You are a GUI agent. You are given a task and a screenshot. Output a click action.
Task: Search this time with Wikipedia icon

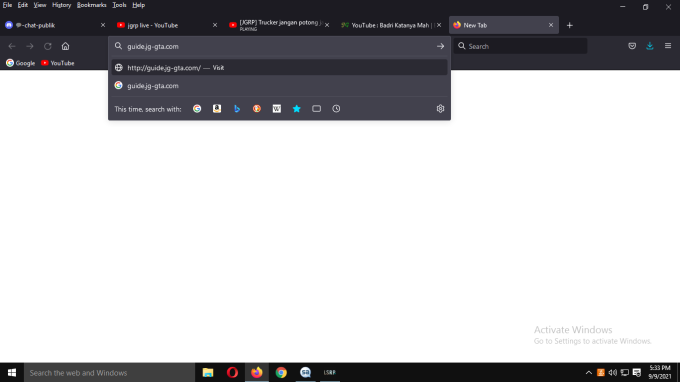tap(277, 109)
